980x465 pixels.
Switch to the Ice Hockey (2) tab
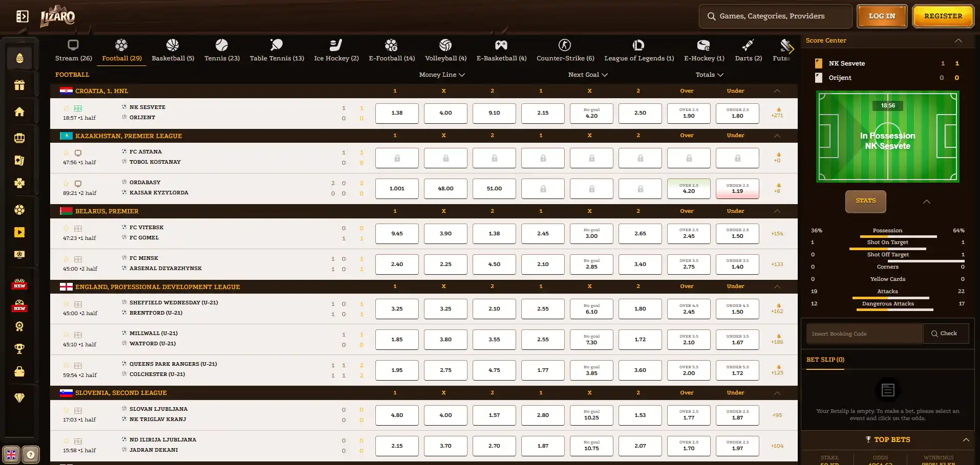(336, 51)
